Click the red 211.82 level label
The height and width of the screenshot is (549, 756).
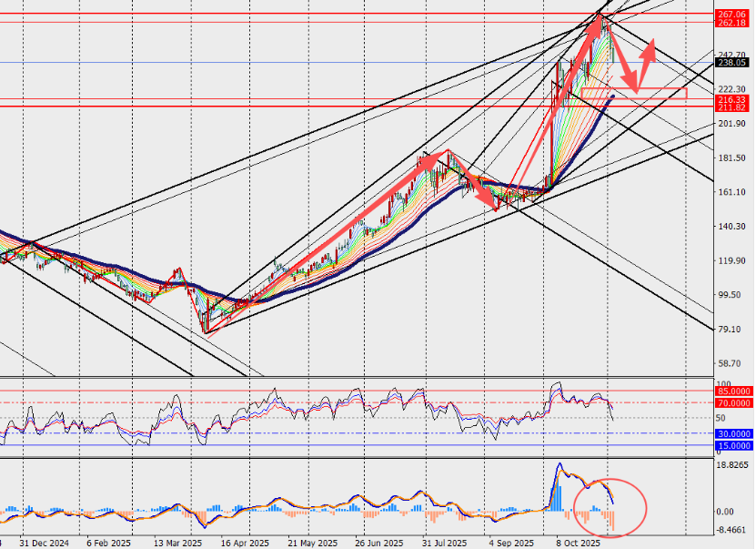[x=732, y=107]
